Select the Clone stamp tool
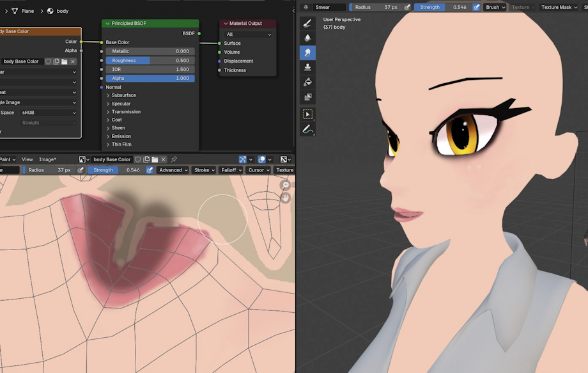588x373 pixels. click(307, 67)
